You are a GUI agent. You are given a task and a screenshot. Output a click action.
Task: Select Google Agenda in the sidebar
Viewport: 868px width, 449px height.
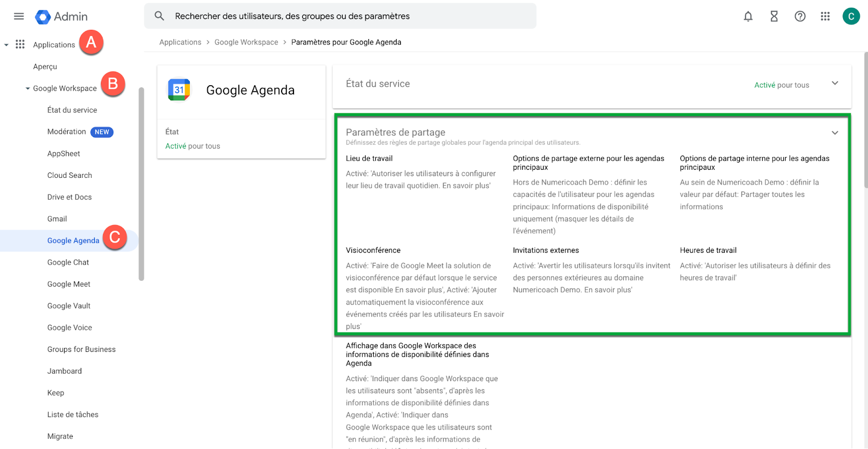click(x=73, y=240)
